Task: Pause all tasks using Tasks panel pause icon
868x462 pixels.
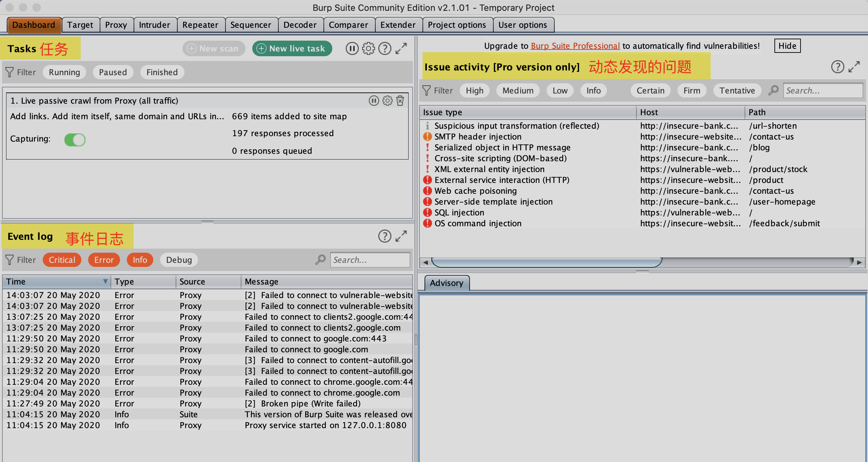Action: pos(352,49)
